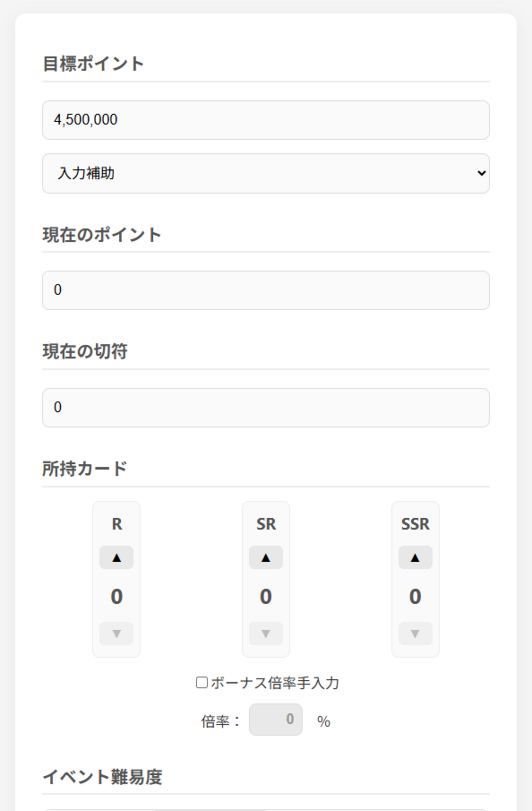Click the 現在の切符 section heading
Viewport: 532px width, 811px height.
(85, 351)
